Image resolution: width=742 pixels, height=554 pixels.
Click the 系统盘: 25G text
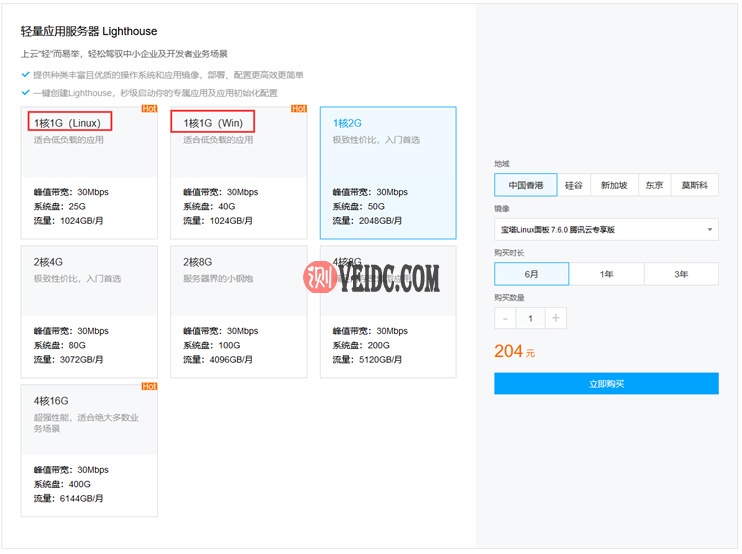coord(60,206)
